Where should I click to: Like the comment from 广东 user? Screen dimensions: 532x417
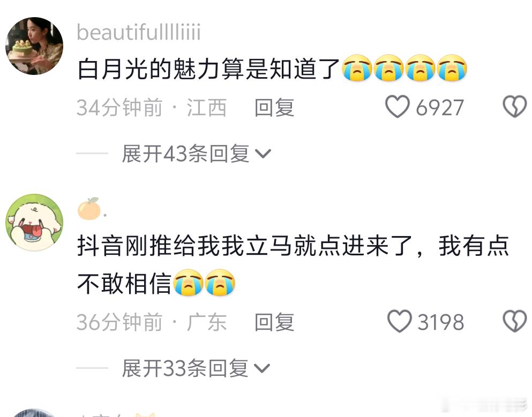[399, 321]
